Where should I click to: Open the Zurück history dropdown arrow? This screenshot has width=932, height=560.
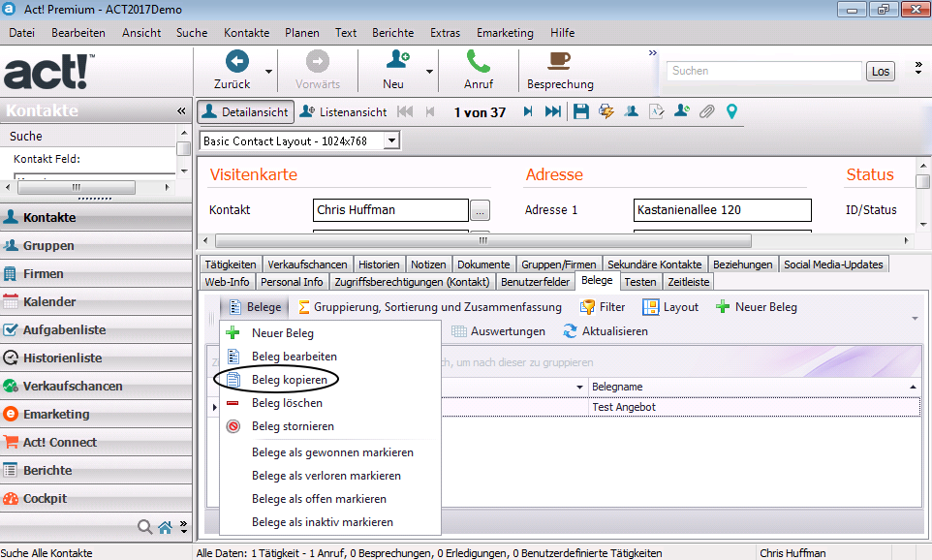[x=268, y=72]
